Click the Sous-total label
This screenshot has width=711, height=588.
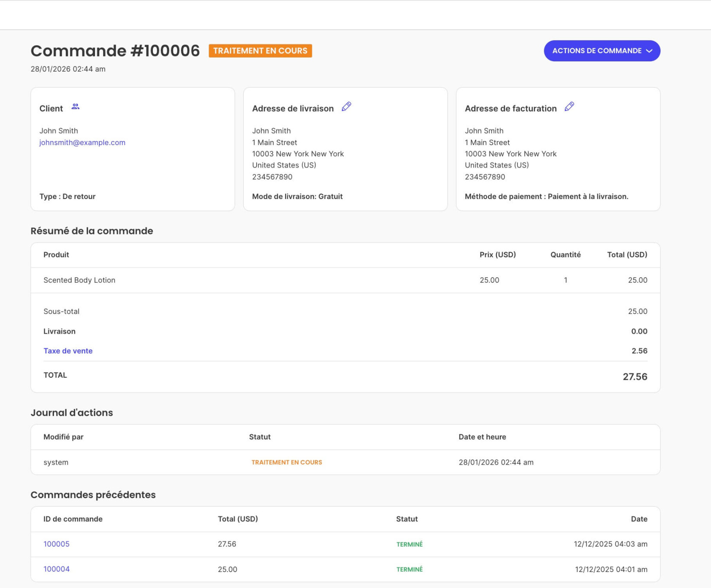[x=61, y=311]
